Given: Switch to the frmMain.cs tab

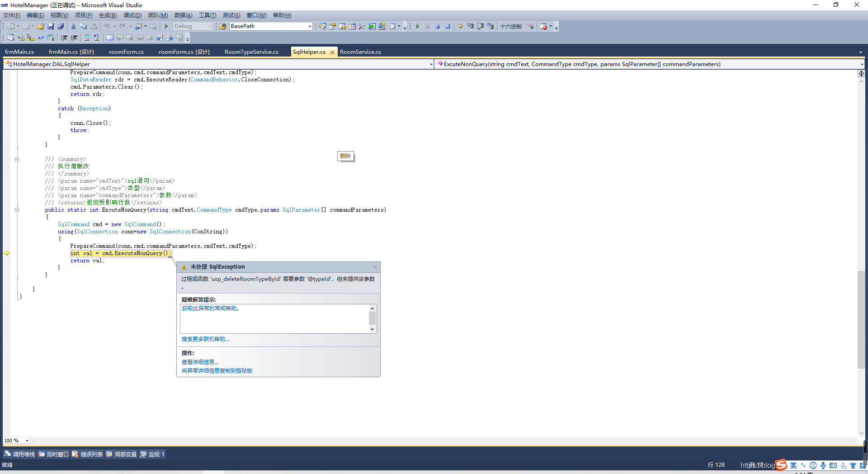Looking at the screenshot, I should (19, 52).
